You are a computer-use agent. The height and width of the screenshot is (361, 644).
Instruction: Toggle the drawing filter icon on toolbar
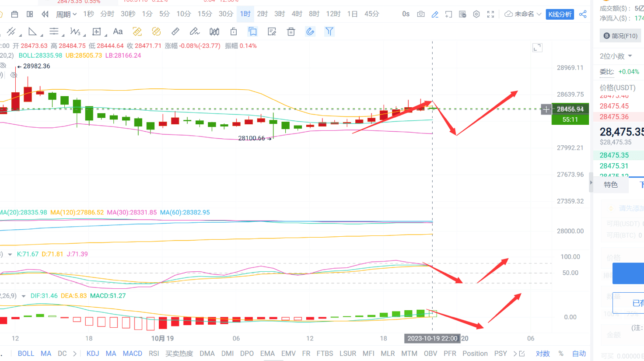pyautogui.click(x=329, y=31)
